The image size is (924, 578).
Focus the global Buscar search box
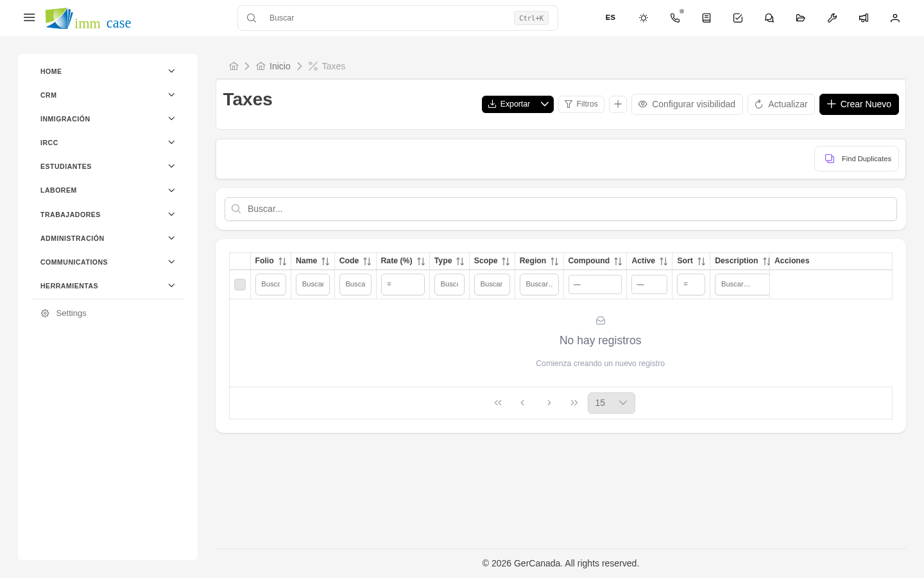click(398, 18)
